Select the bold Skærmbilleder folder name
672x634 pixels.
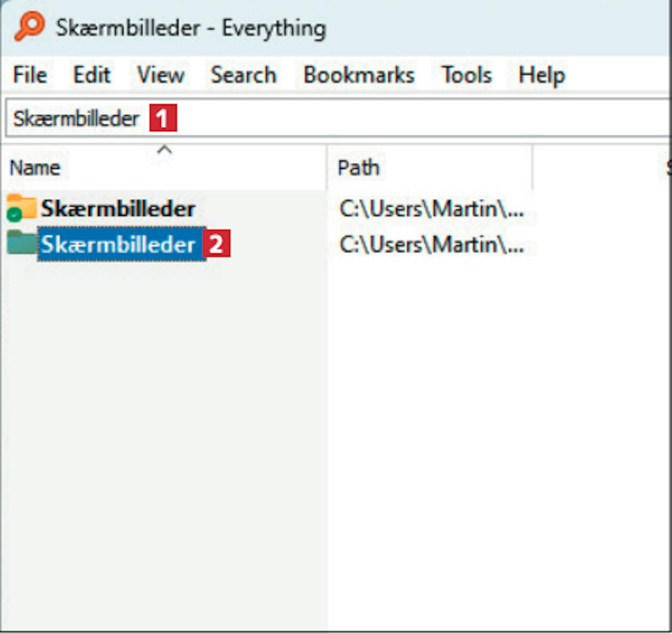(x=118, y=209)
